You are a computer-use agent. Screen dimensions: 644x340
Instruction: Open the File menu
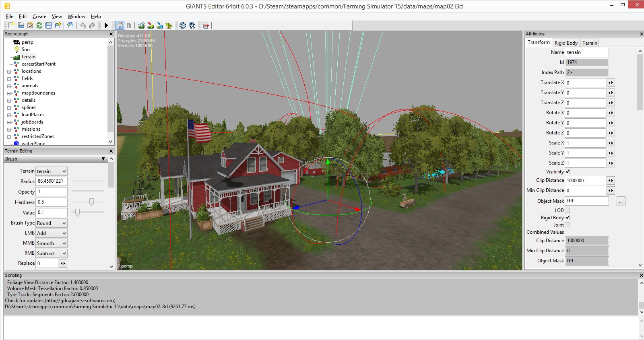coord(10,16)
